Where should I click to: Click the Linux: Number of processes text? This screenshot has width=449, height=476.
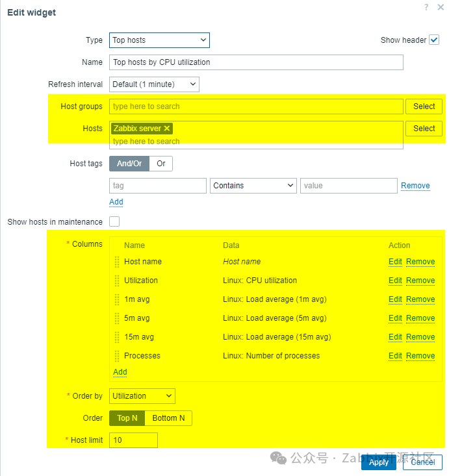[x=271, y=356]
